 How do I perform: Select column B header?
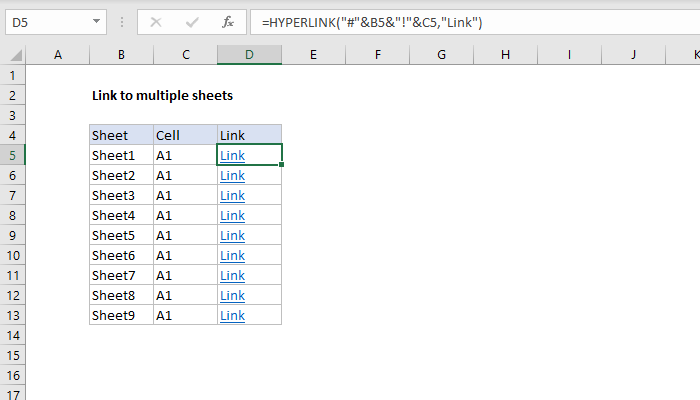coord(121,56)
